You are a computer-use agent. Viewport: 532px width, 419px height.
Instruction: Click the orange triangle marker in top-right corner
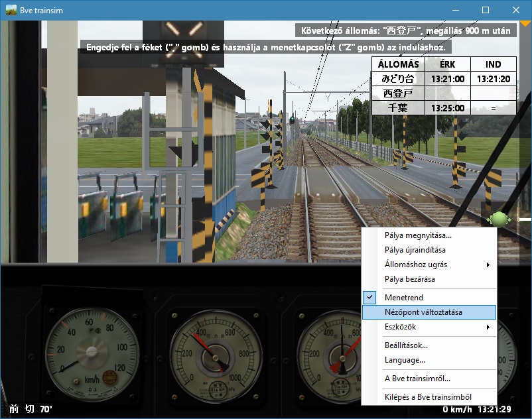525,24
